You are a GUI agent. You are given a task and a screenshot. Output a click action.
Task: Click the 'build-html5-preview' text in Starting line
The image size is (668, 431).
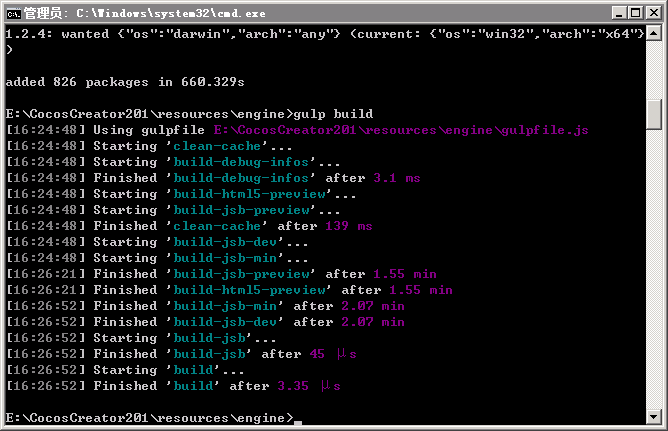point(249,194)
